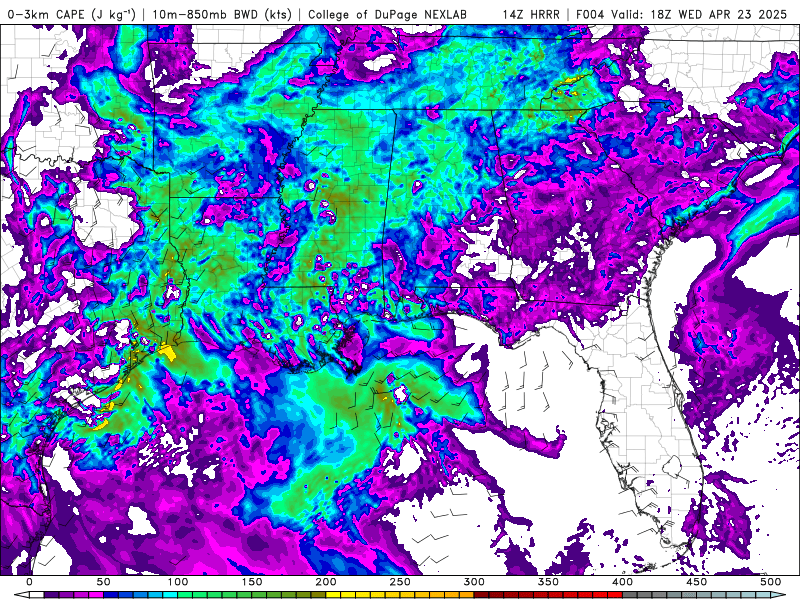This screenshot has height=600, width=800.
Task: Click the left arrow tip of the colorbar
Action: coord(21,594)
